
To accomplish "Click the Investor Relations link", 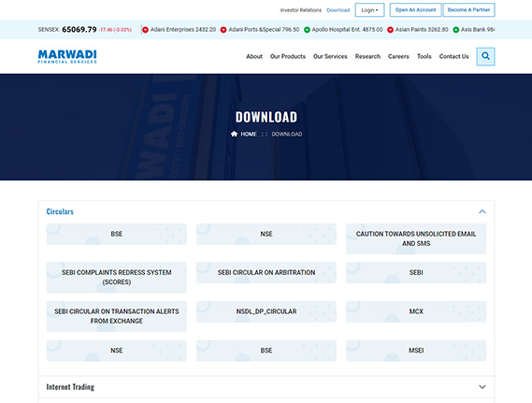I will 301,10.
